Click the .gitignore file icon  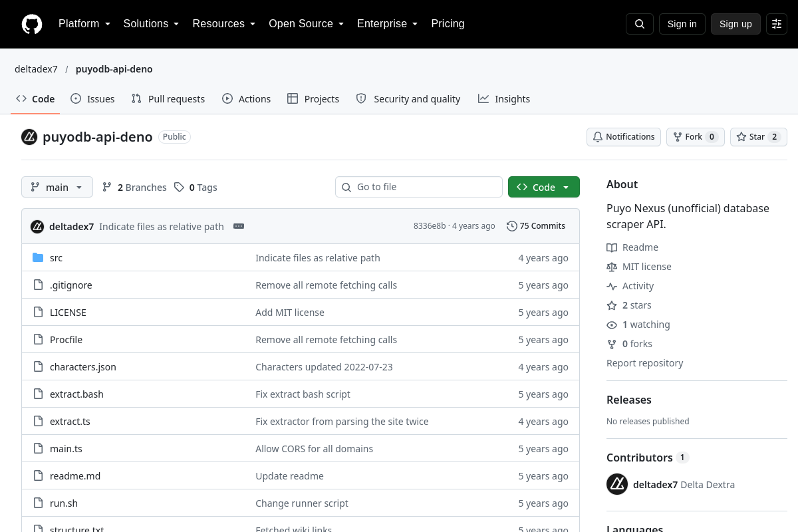(x=38, y=285)
